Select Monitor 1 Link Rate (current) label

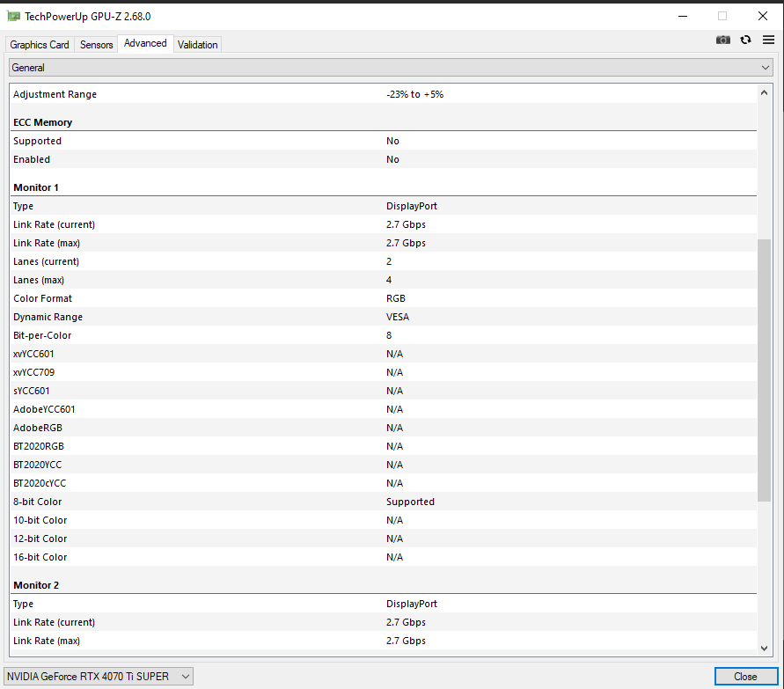point(54,224)
